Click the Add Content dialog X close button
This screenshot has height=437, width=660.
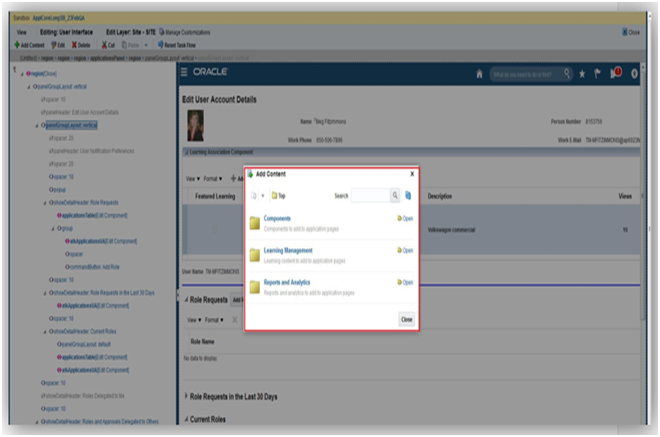coord(412,174)
